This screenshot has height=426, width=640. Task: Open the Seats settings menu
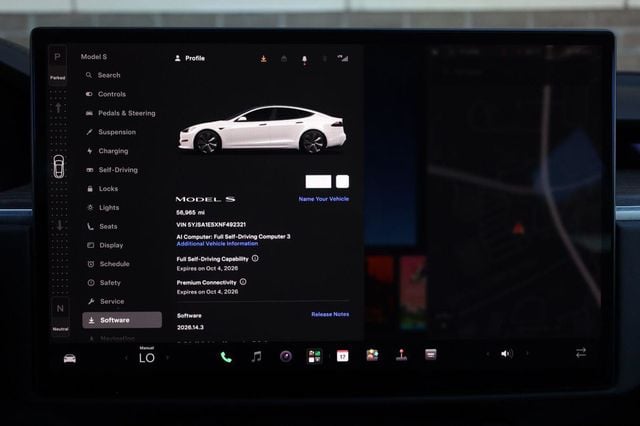point(102,226)
